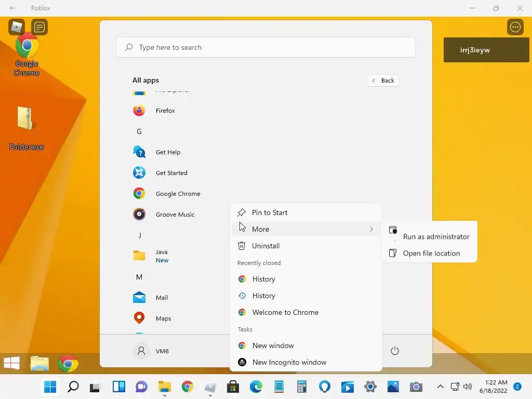Open Settings gear from taskbar

(370, 387)
